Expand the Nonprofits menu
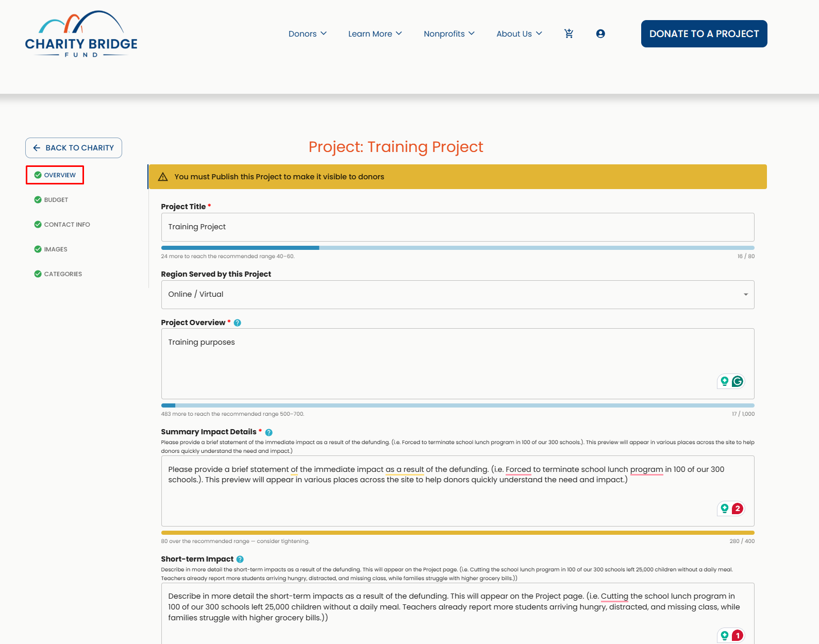The width and height of the screenshot is (819, 644). [449, 33]
